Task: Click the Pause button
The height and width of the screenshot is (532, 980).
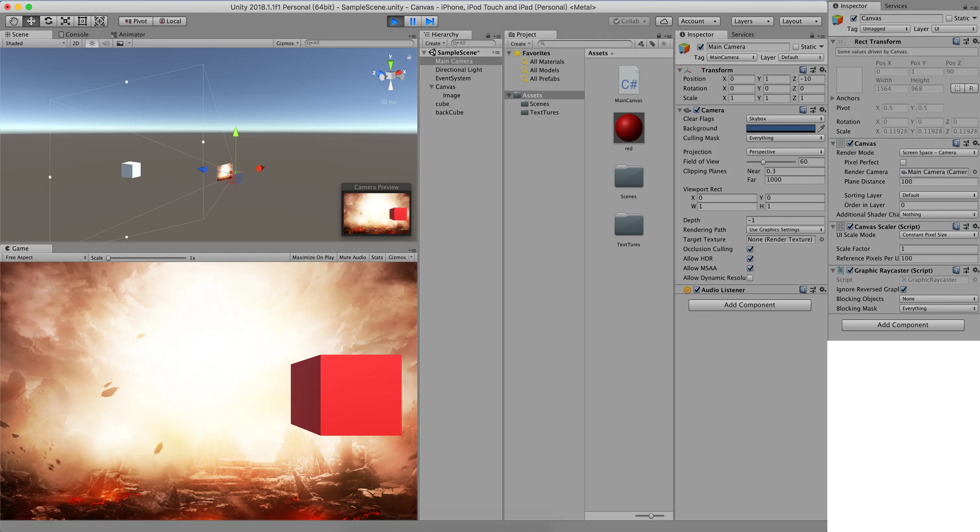Action: (x=413, y=21)
